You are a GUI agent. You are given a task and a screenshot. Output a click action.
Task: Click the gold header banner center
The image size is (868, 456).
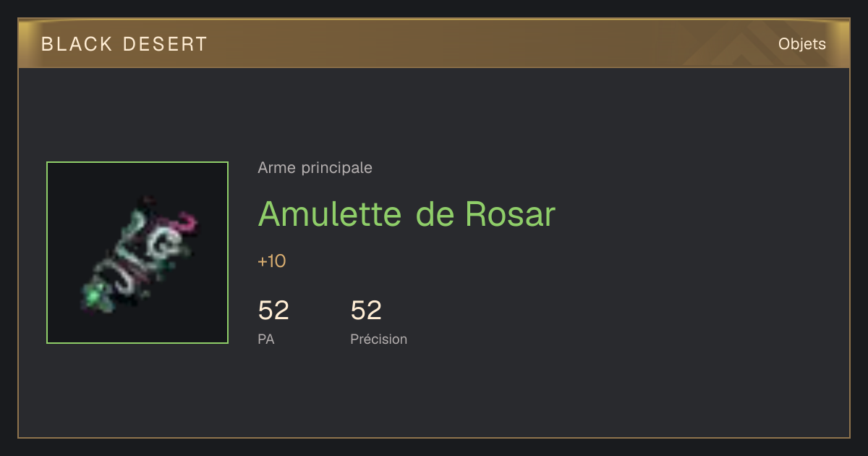434,43
